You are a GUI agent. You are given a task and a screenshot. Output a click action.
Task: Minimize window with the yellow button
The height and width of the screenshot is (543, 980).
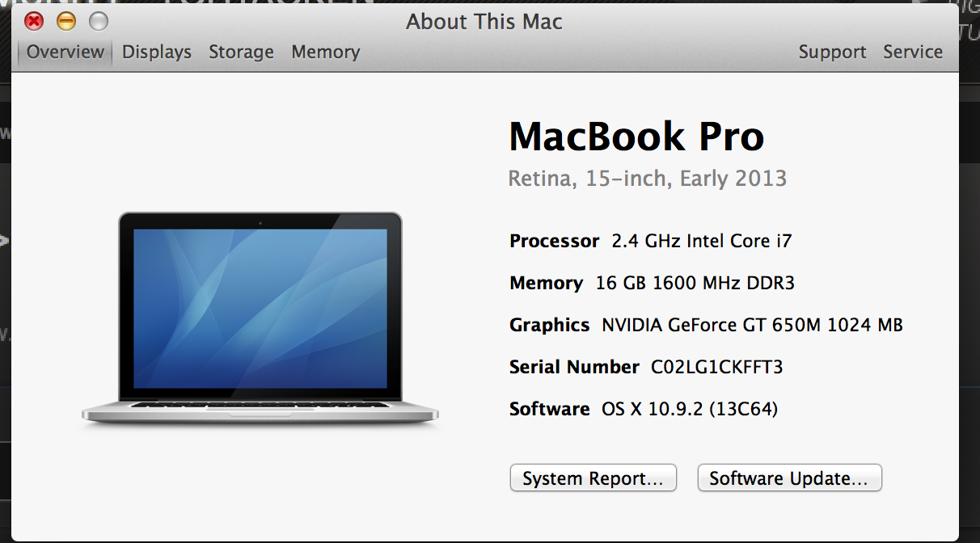coord(66,22)
